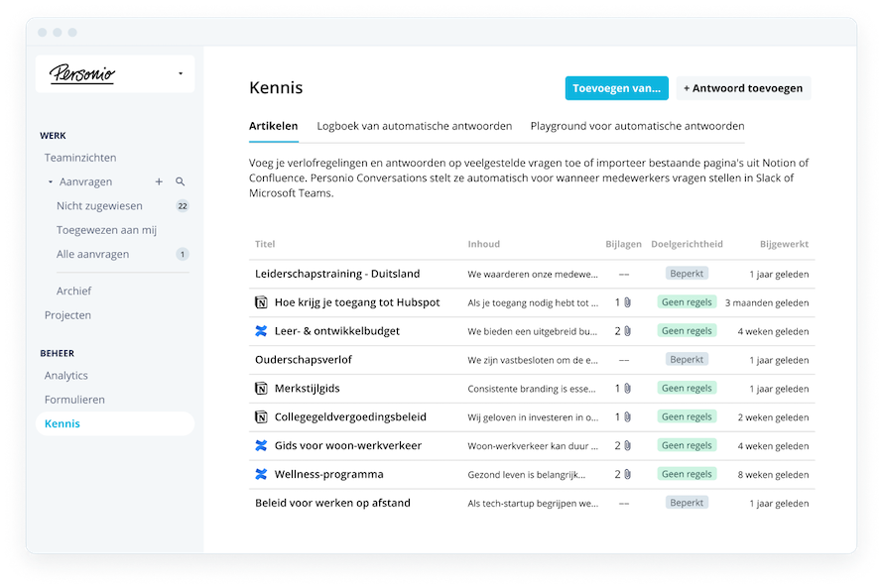Click paperclip icon in Merkstijlgids row
The image size is (883, 588).
coord(627,389)
